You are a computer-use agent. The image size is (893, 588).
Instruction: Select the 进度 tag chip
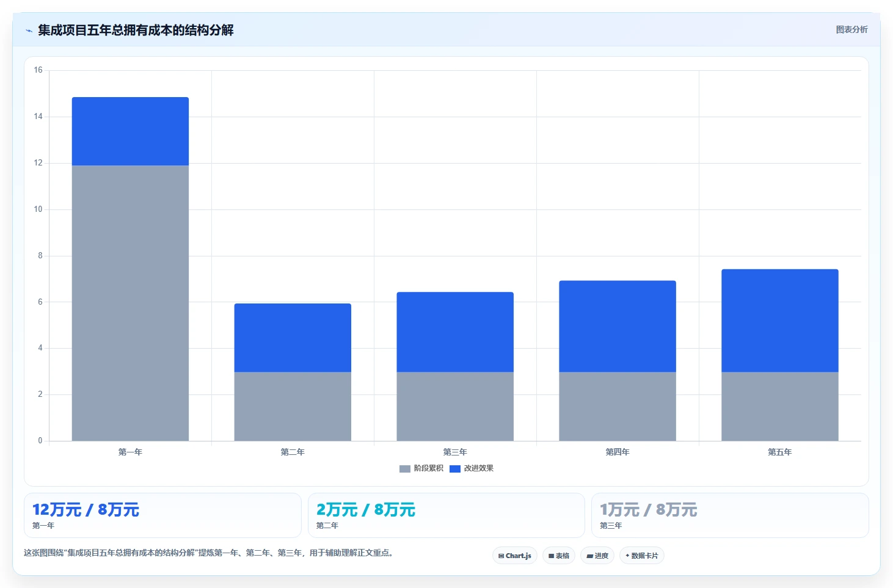pyautogui.click(x=597, y=556)
